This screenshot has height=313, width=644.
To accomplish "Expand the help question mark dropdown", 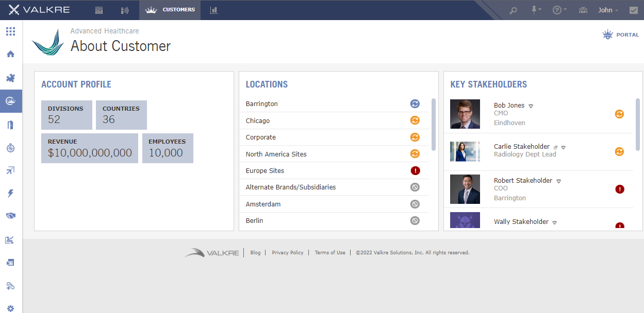I will [559, 10].
